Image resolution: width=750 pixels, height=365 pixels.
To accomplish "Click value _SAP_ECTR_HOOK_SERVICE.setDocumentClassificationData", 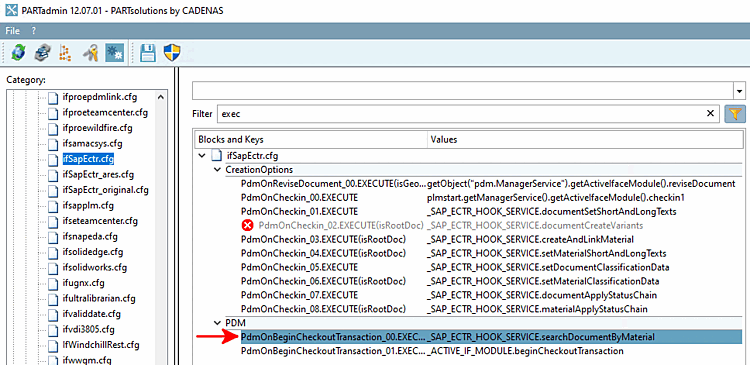I will coord(548,267).
